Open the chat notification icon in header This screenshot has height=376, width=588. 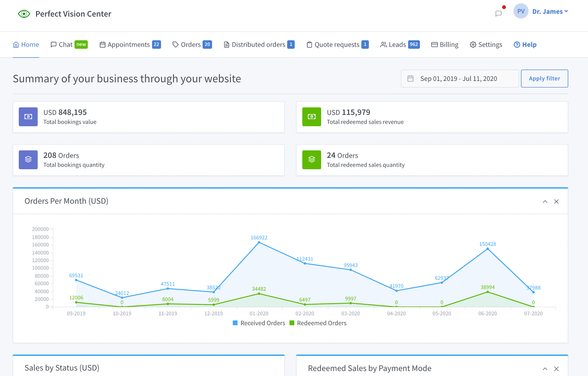(498, 14)
